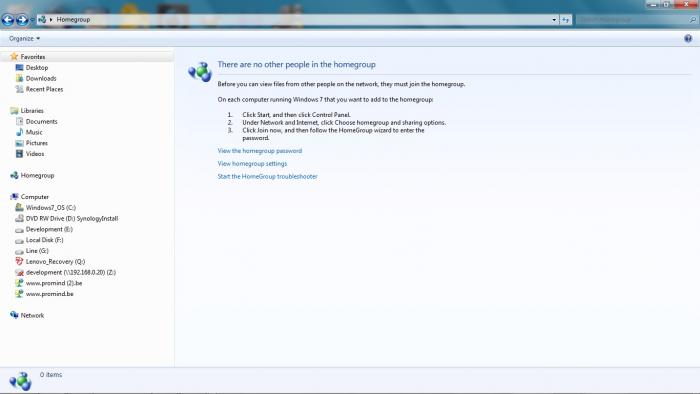
Task: Open the Pictures library
Action: coord(37,143)
